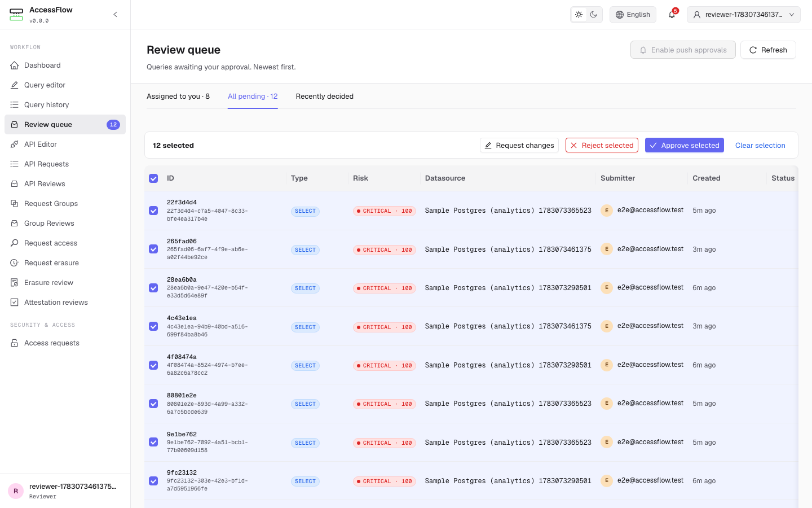The image size is (812, 508).
Task: Click submitter avatar in row 22f3d4d4
Action: click(x=607, y=210)
